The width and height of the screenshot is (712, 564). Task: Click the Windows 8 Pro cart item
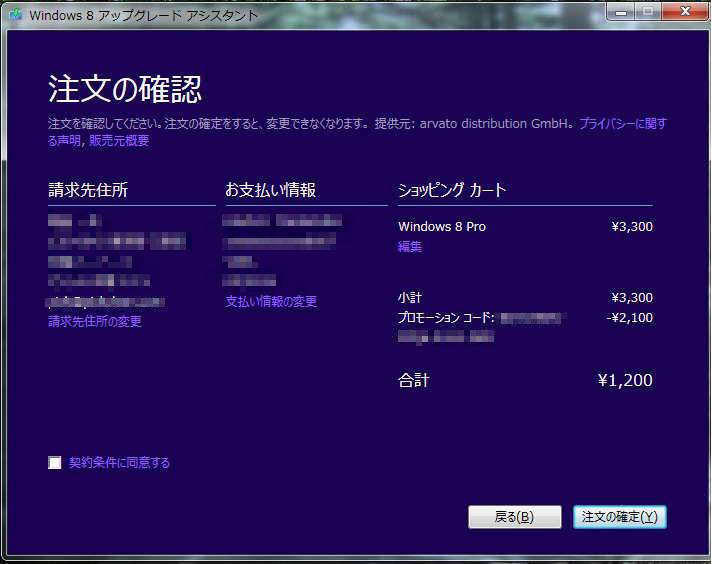(x=442, y=227)
